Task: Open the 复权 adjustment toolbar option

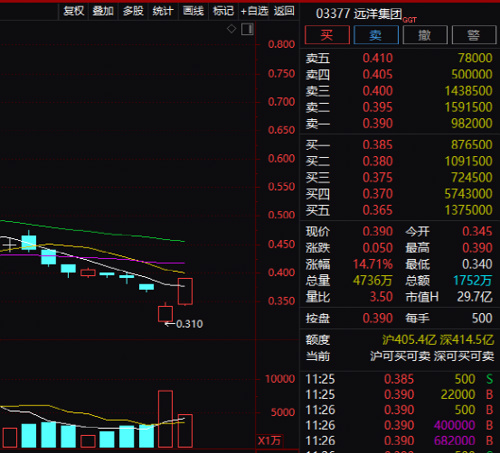Action: click(74, 11)
